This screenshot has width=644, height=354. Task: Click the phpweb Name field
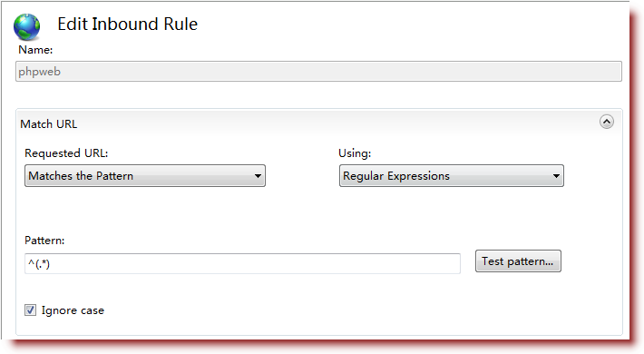[x=318, y=72]
